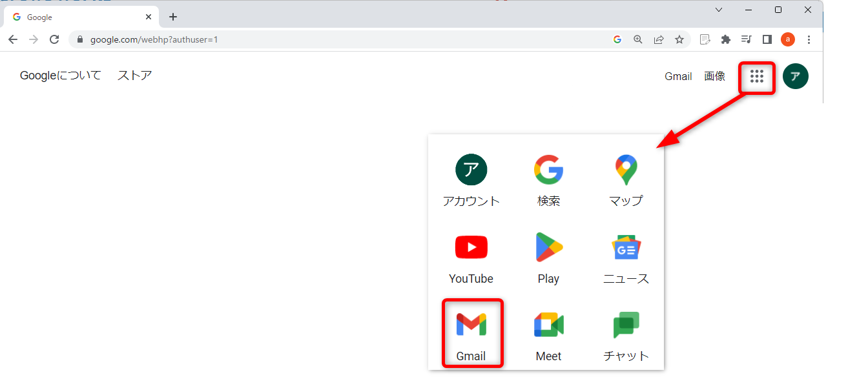
Task: Open the tab search chevron
Action: (719, 10)
